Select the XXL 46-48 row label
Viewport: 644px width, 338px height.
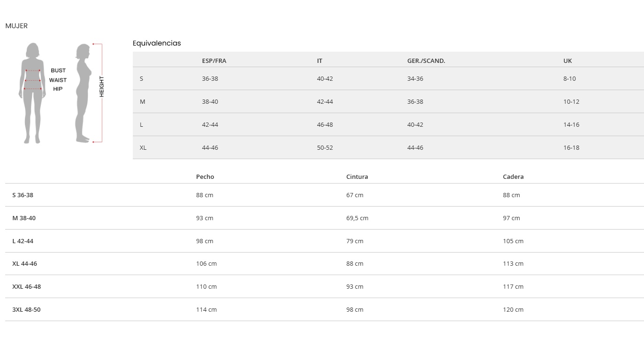coord(26,286)
